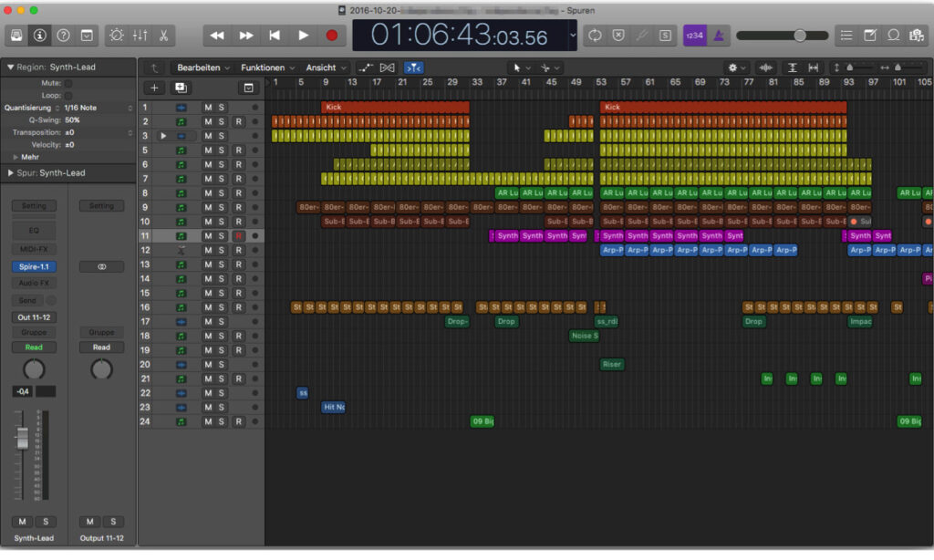Open the pointer tool menu
The width and height of the screenshot is (934, 560).
click(x=521, y=67)
